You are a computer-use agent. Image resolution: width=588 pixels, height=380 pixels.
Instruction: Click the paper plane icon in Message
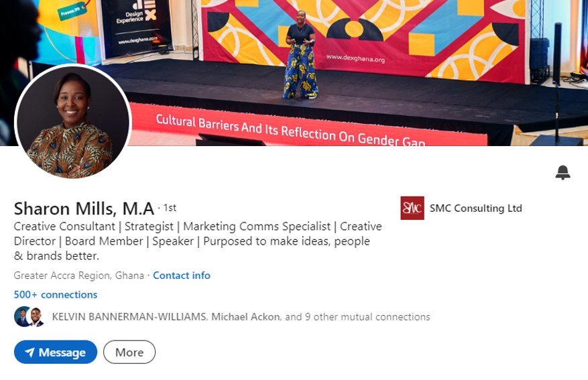pos(30,353)
